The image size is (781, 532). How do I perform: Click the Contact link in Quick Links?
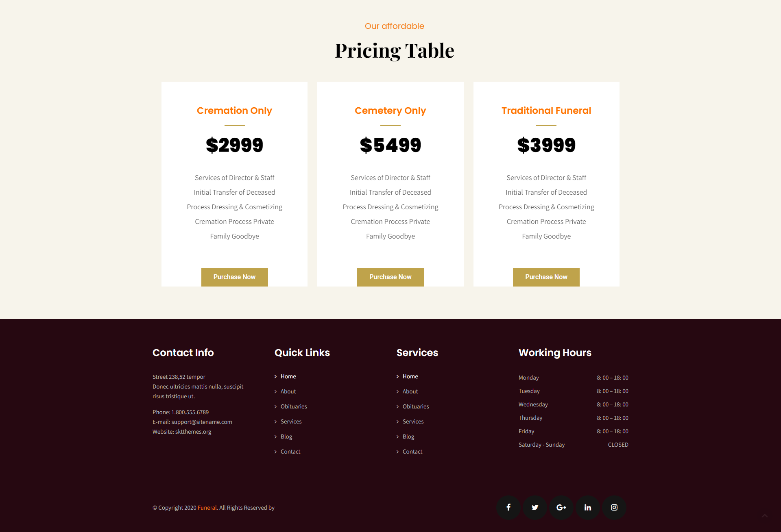tap(290, 452)
